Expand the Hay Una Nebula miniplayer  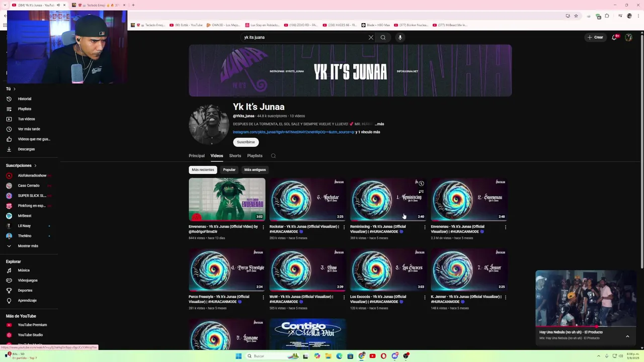[x=627, y=336]
